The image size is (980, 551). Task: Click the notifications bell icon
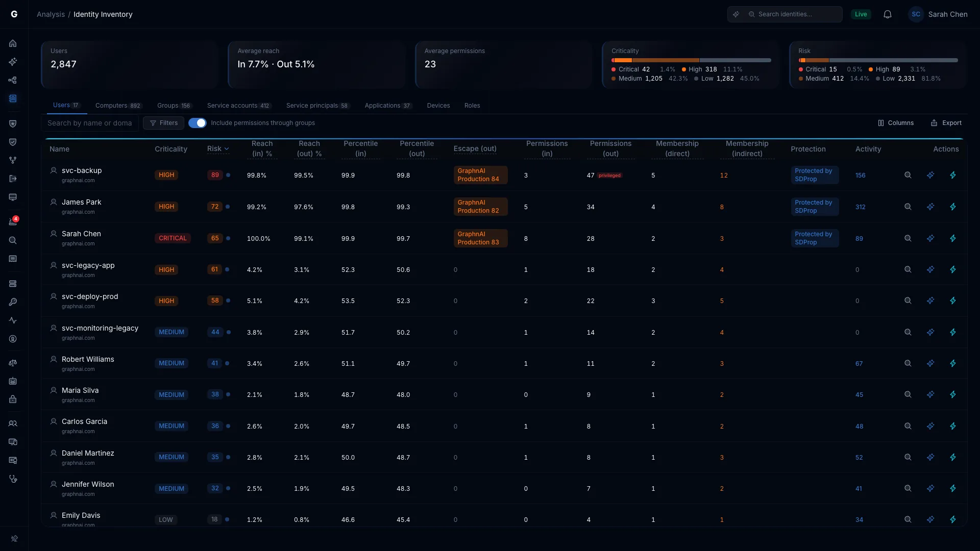pyautogui.click(x=888, y=14)
